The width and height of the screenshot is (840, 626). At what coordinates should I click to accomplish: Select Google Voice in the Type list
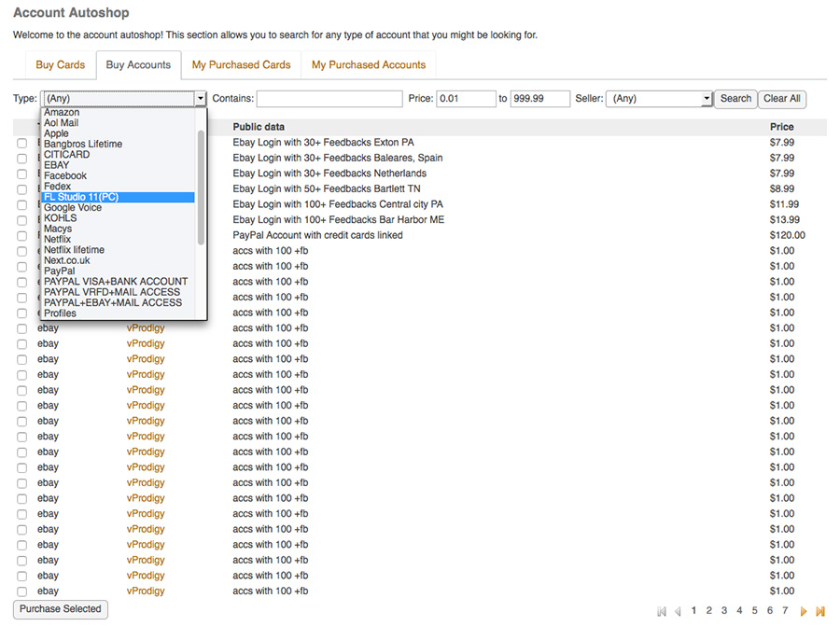73,208
